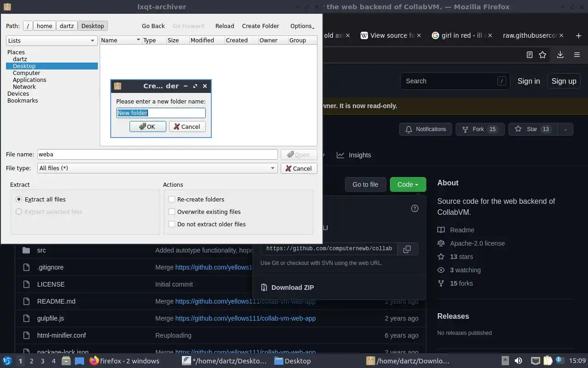Viewport: 588px width, 368px height.
Task: Click Sign up on GitHub
Action: click(564, 81)
